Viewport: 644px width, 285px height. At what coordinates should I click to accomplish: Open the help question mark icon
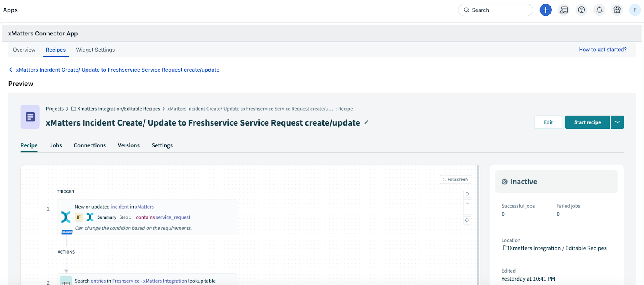582,10
